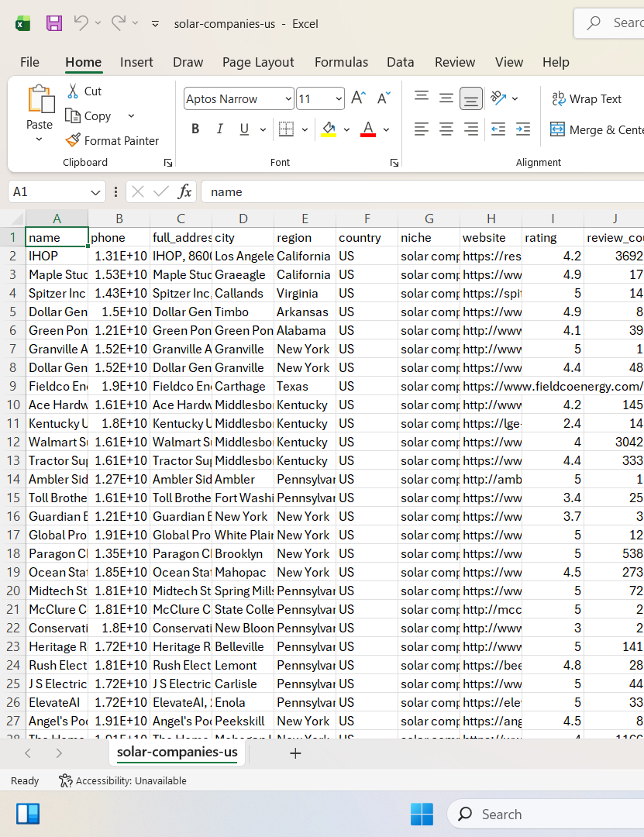Select row 9 header

(13, 386)
